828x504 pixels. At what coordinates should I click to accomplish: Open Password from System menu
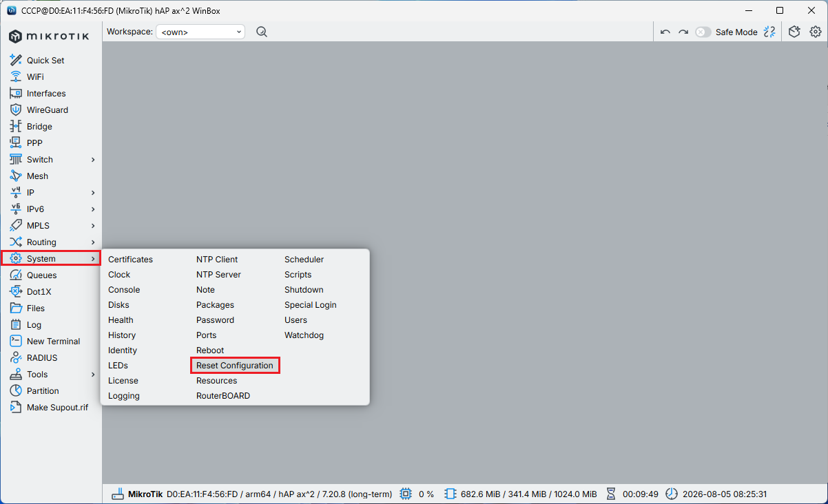click(x=215, y=320)
